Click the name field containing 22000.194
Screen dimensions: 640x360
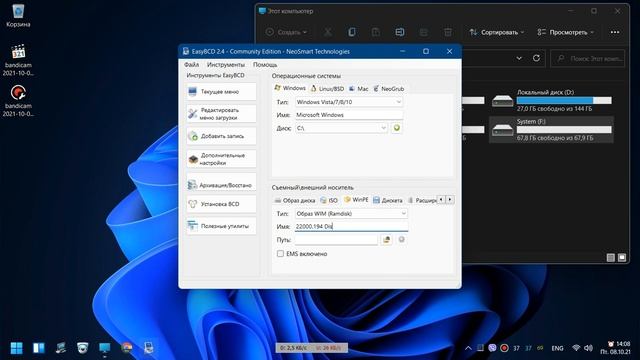click(351, 226)
